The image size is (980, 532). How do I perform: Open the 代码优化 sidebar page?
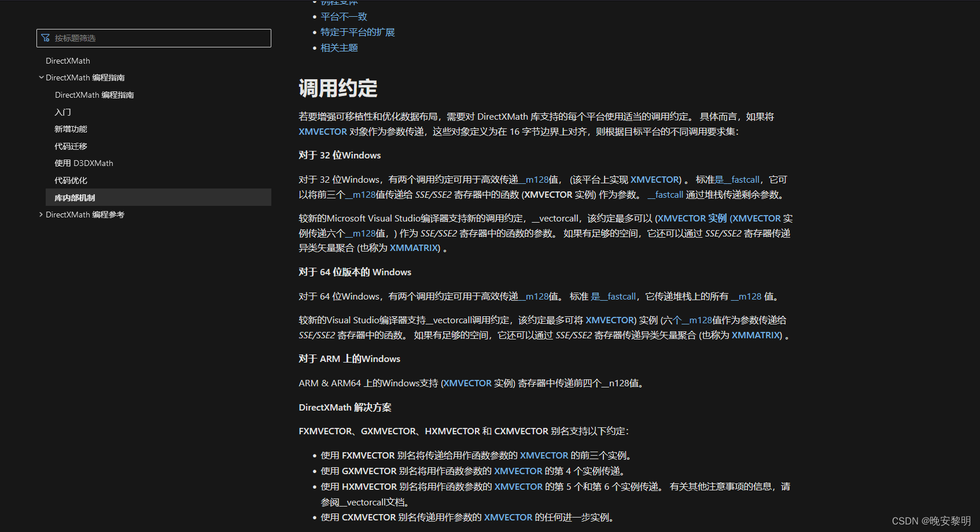[x=71, y=180]
